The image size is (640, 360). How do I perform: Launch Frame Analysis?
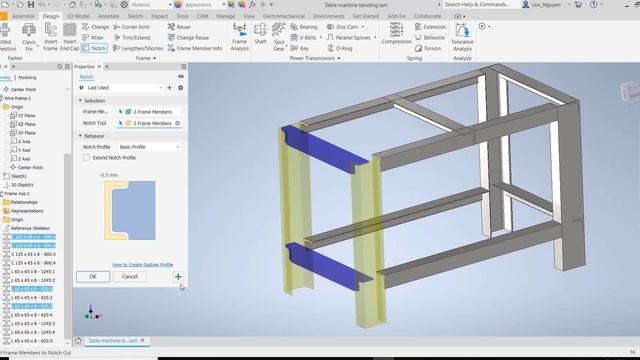pyautogui.click(x=240, y=37)
